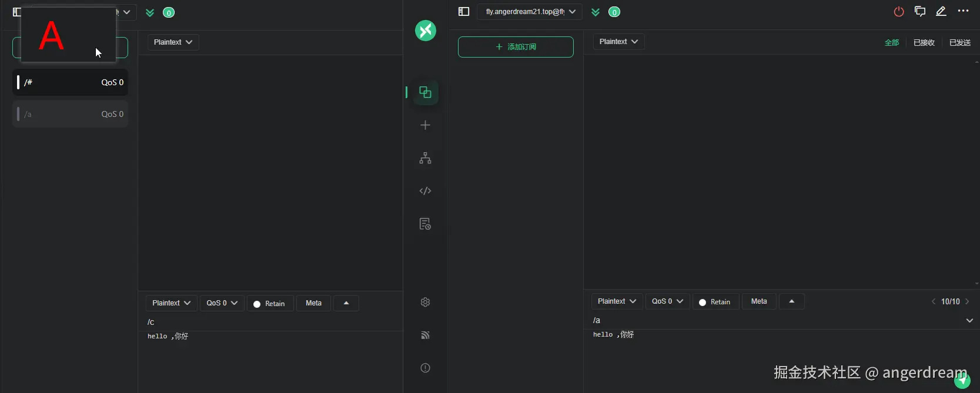Screen dimensions: 980x393
Task: Open Meta settings in the right window
Action: 759,301
